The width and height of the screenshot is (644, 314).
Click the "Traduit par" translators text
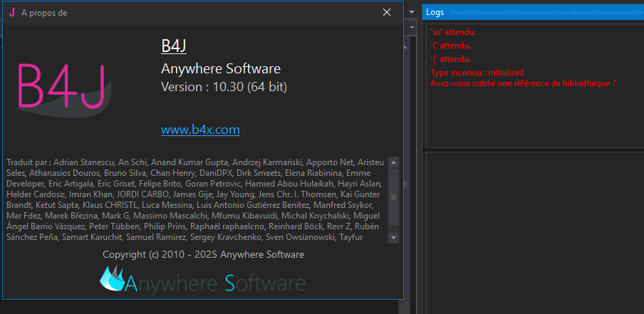pos(195,199)
